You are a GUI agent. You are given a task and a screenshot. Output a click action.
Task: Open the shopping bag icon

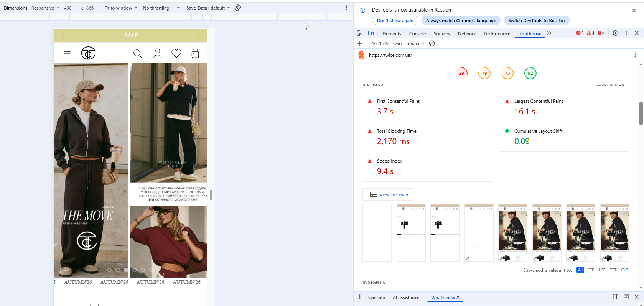(x=195, y=53)
